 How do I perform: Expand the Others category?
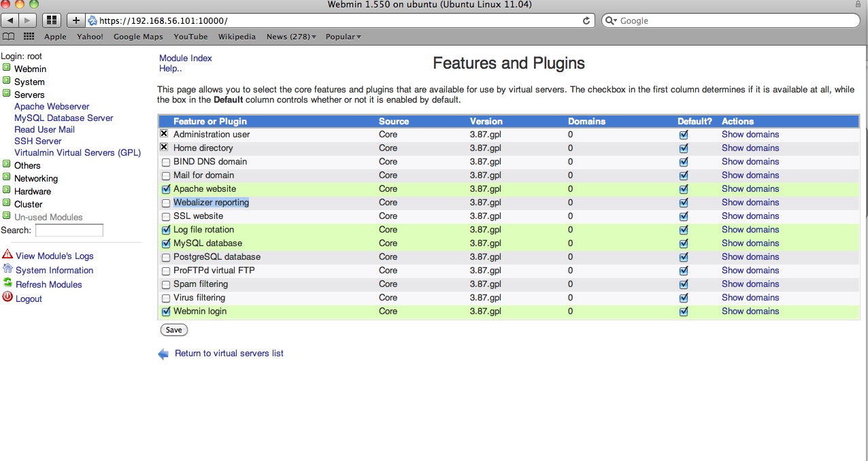pos(6,165)
